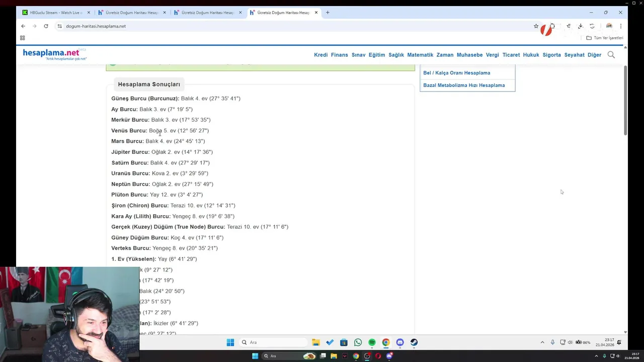The image size is (644, 362).
Task: Bookmark this page with the star icon
Action: tap(536, 26)
